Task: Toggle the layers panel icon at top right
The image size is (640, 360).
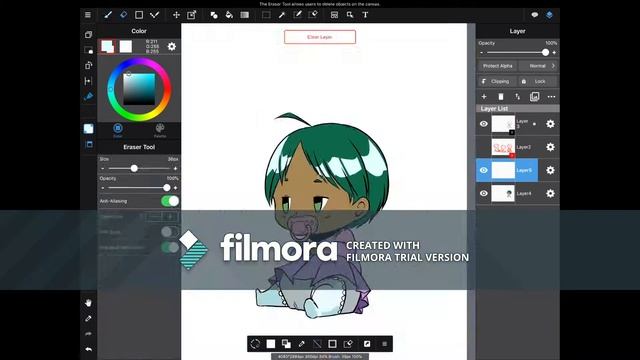Action: pyautogui.click(x=549, y=15)
